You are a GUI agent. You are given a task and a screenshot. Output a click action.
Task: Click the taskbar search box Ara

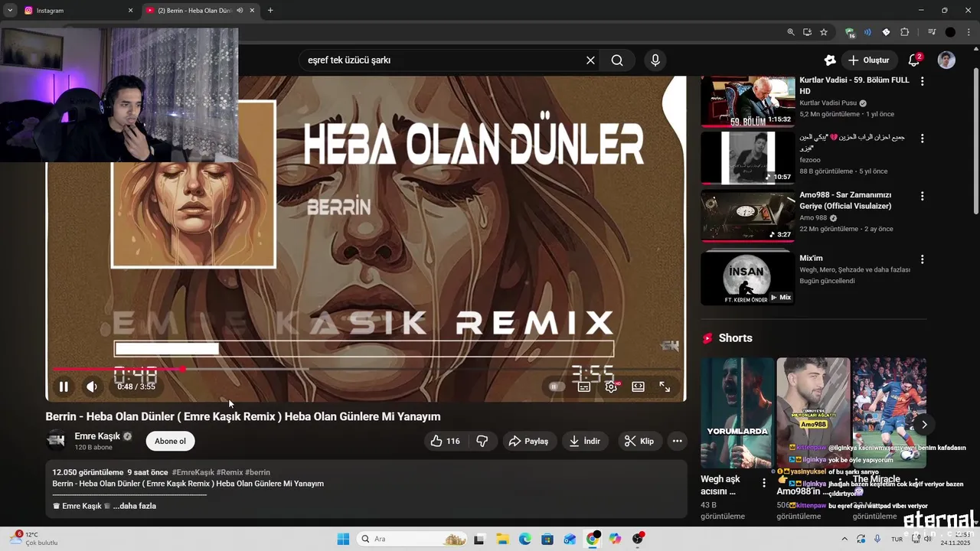tap(413, 539)
